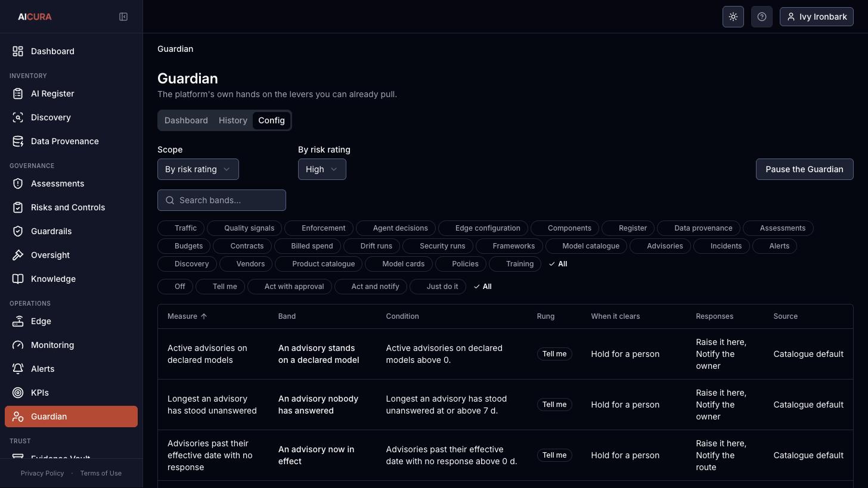Click the Oversight gavel icon

18,255
